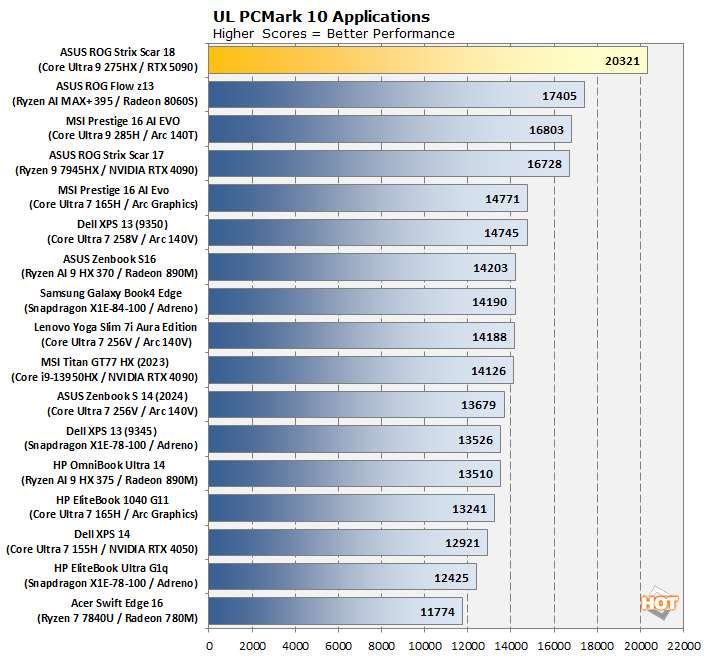Image resolution: width=708 pixels, height=668 pixels.
Task: Click the 22000 x-axis tick label
Action: pyautogui.click(x=684, y=646)
